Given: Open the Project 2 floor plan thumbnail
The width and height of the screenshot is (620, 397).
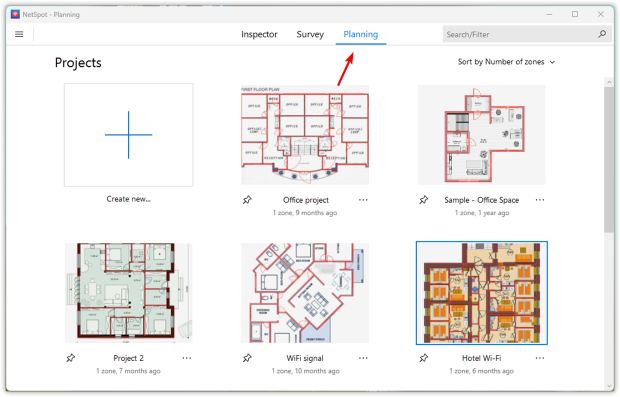Looking at the screenshot, I should point(129,293).
